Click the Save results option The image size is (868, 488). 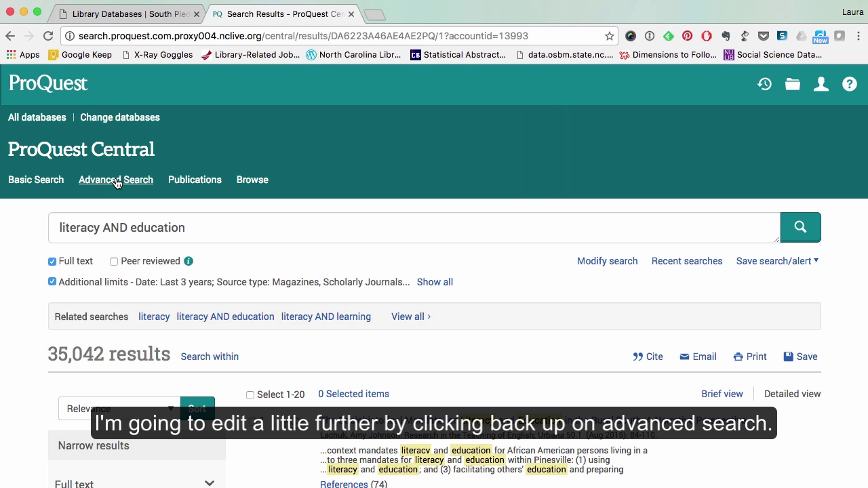(800, 357)
